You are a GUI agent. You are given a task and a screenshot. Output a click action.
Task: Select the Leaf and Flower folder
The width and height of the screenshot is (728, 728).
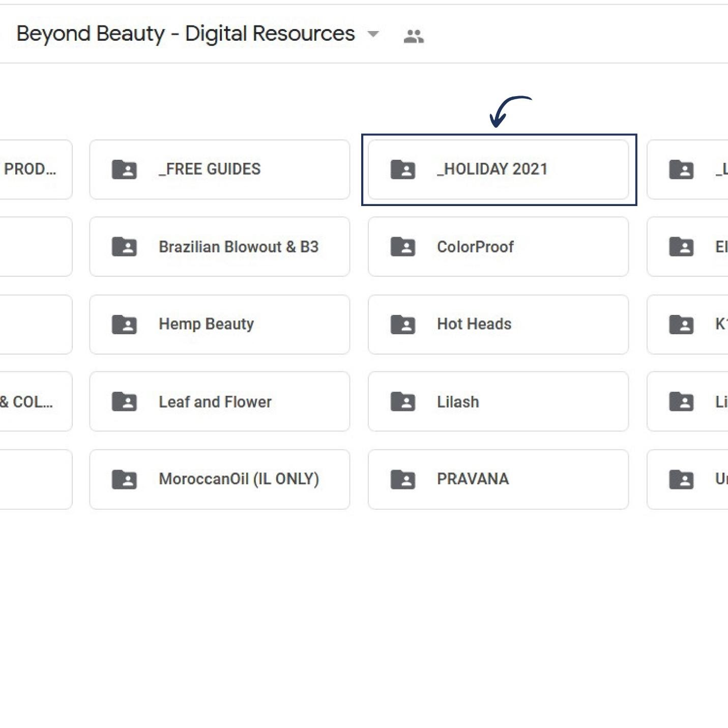215,402
